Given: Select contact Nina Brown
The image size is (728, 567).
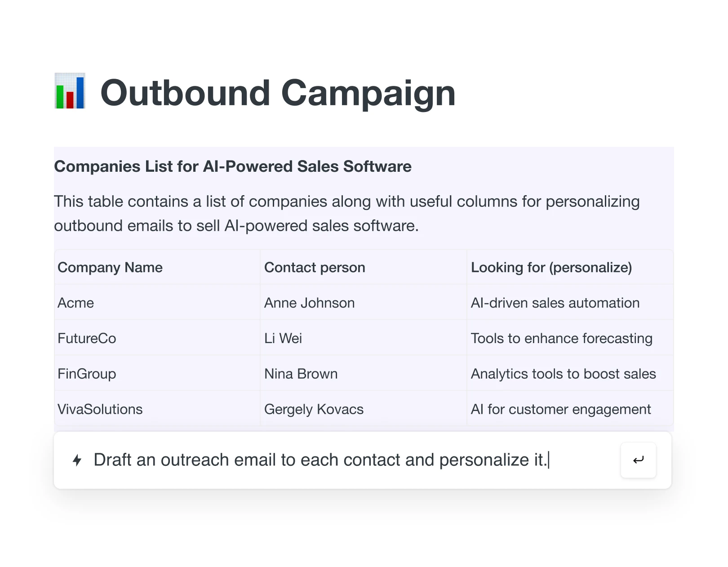Looking at the screenshot, I should (300, 374).
